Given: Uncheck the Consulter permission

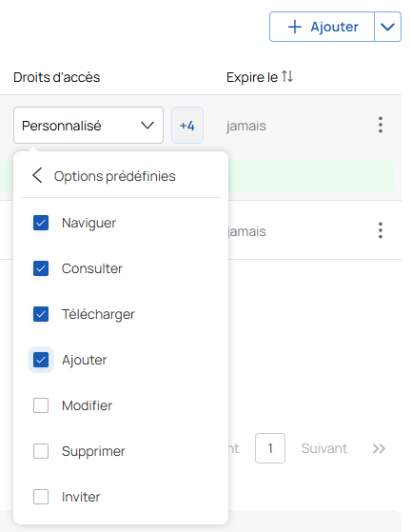Looking at the screenshot, I should pos(41,268).
